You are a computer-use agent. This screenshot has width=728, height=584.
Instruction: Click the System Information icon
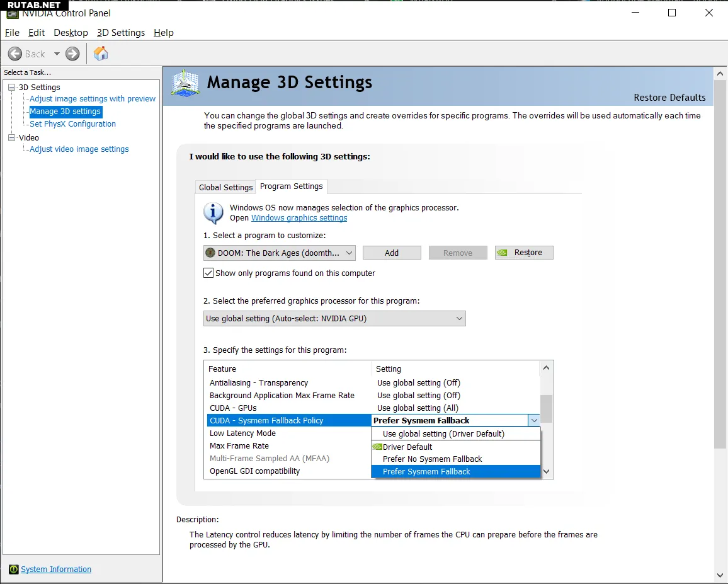[14, 570]
